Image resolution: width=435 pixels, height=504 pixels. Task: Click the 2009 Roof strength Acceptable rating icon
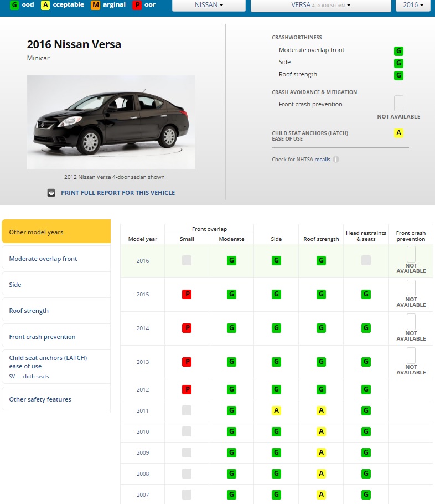click(321, 452)
